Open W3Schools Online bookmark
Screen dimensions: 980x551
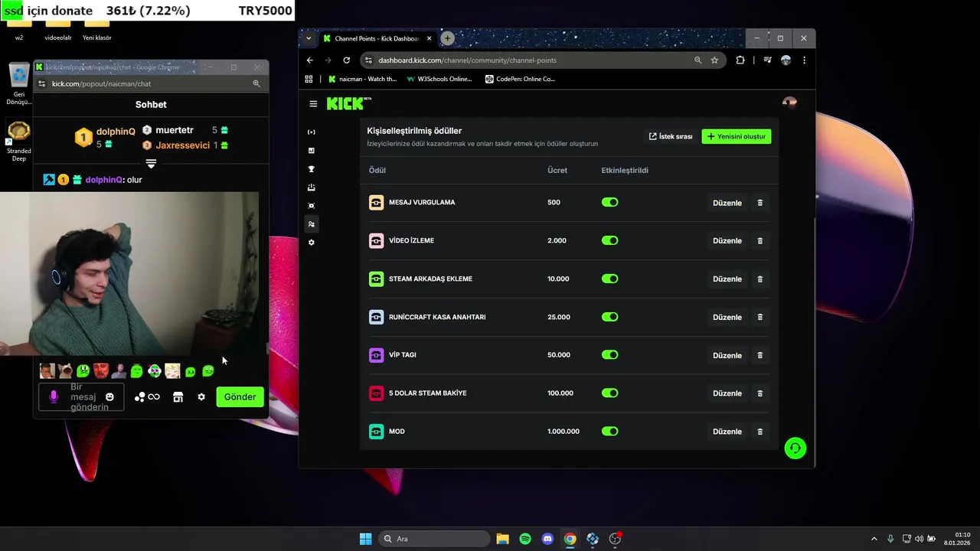tap(439, 79)
